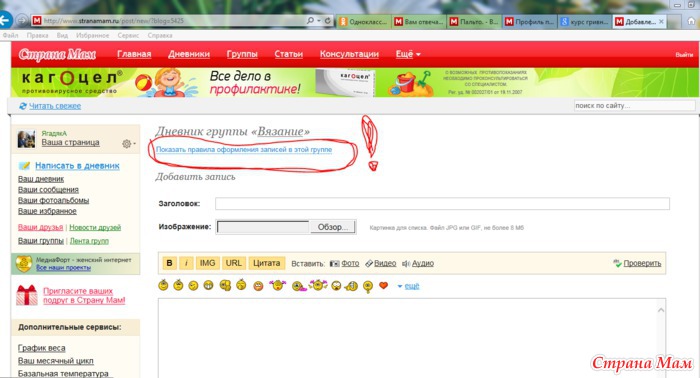Insert the first smiley emoticon
The height and width of the screenshot is (378, 700).
(163, 285)
